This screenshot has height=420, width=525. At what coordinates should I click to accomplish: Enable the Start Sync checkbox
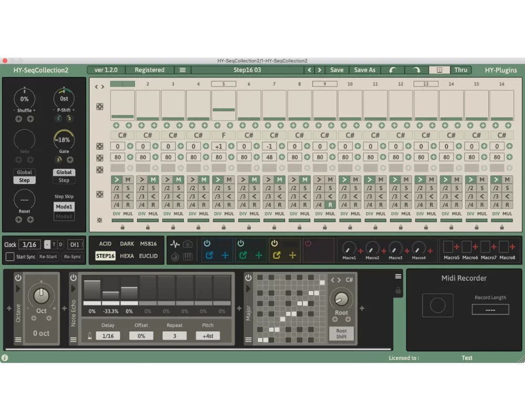10,257
